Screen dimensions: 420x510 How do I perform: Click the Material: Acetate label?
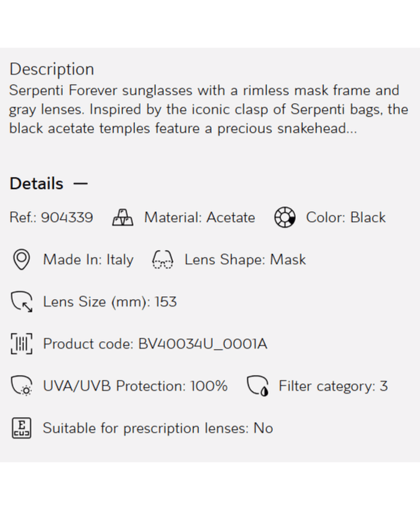point(199,218)
